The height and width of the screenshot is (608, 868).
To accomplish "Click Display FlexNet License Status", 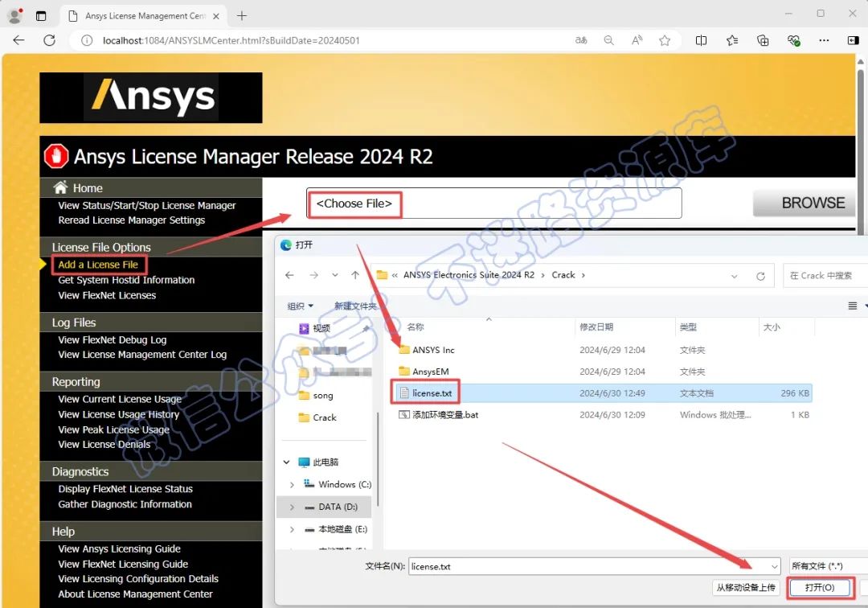I will 125,489.
